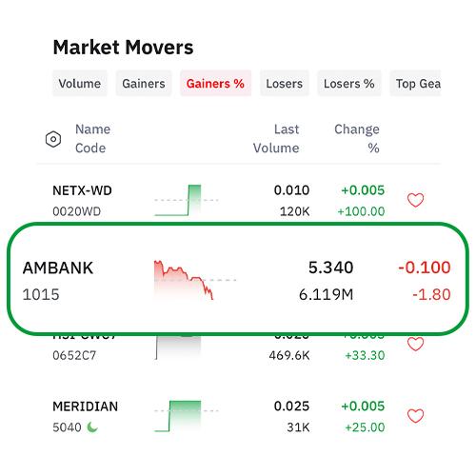
Task: Sort by the Change column header
Action: click(x=357, y=129)
